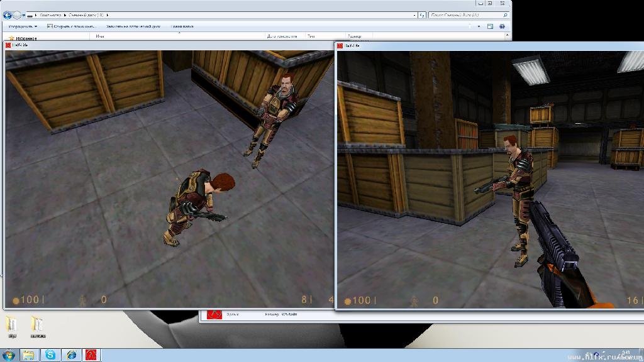Click the Windows Start button
The height and width of the screenshot is (362, 644).
[x=9, y=355]
